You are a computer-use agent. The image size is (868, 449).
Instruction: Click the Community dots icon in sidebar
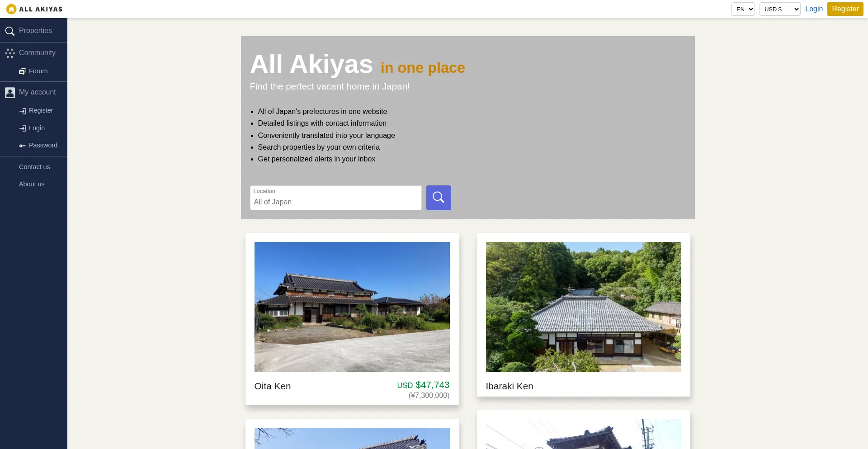10,53
